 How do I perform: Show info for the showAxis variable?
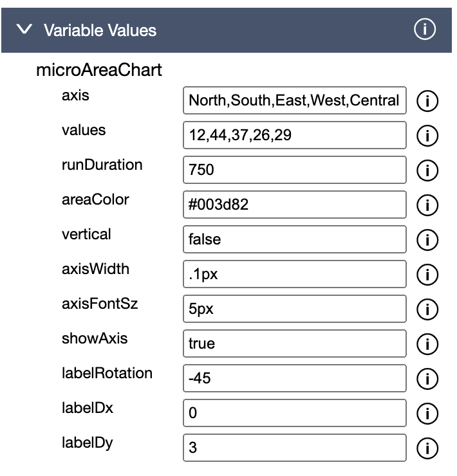pos(427,343)
